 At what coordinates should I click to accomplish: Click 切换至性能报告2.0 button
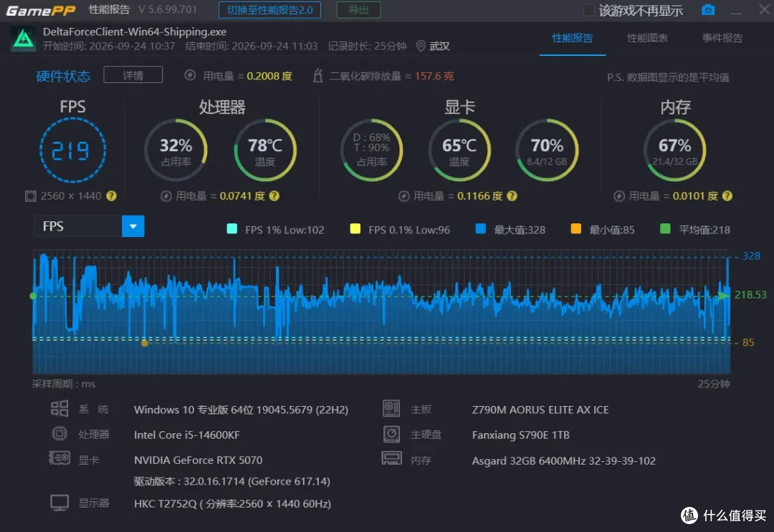pyautogui.click(x=269, y=10)
